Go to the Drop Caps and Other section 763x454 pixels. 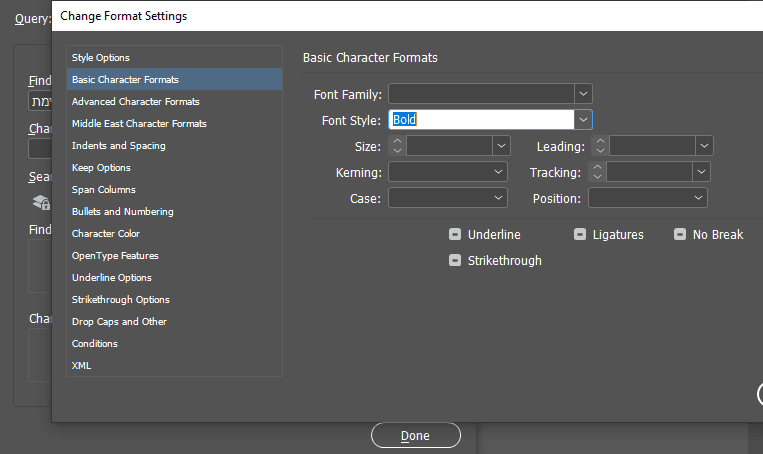click(x=119, y=322)
